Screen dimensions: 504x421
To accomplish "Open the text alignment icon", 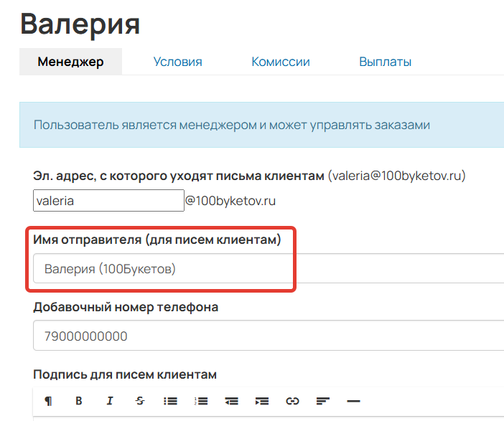I will coord(323,401).
